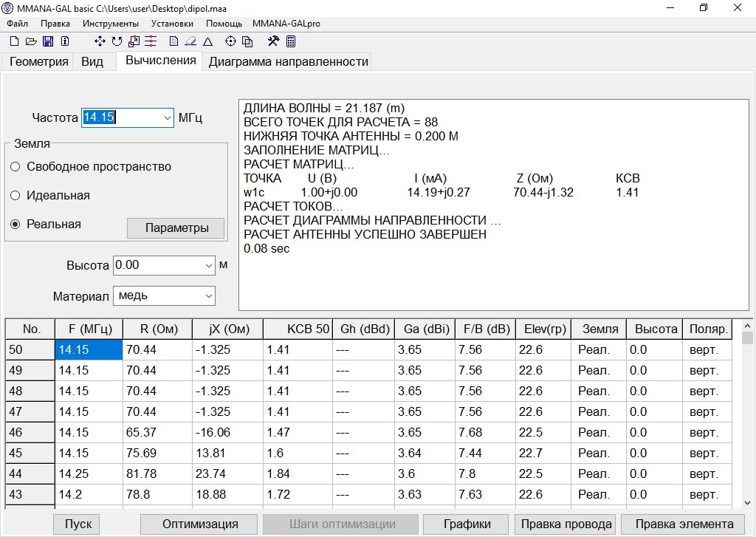Screen dimensions: 756x537
Task: Click the triangle icon in toolbar
Action: (208, 41)
